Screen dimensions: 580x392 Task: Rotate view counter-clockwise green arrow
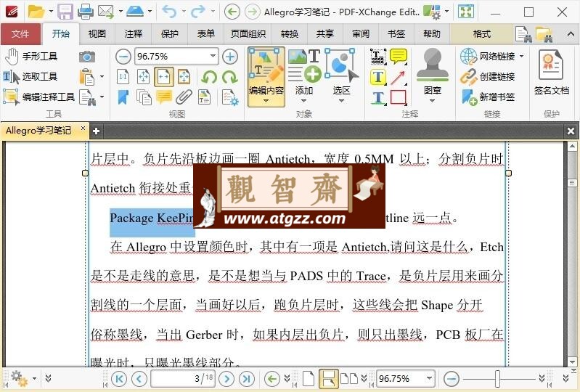(209, 77)
